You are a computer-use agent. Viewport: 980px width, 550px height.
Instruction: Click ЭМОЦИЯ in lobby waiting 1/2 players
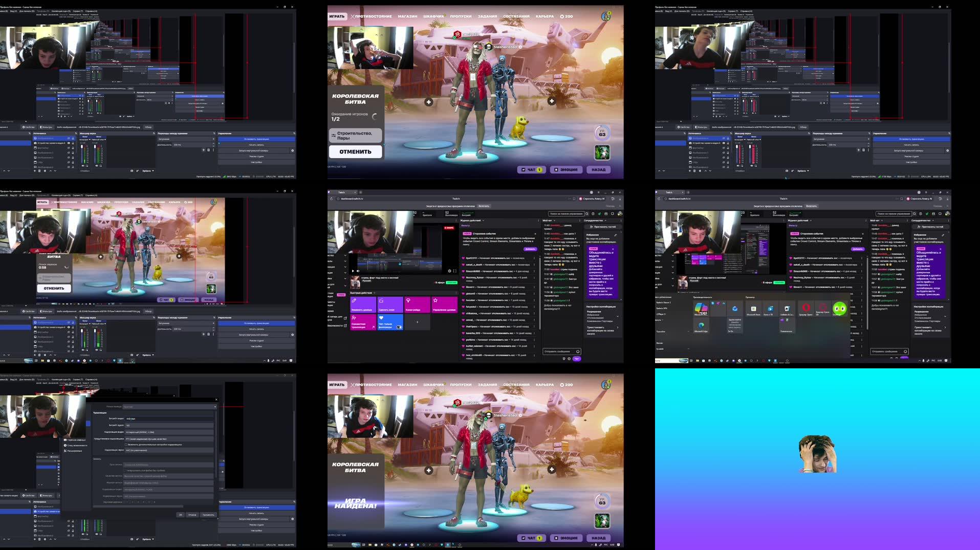click(x=566, y=169)
